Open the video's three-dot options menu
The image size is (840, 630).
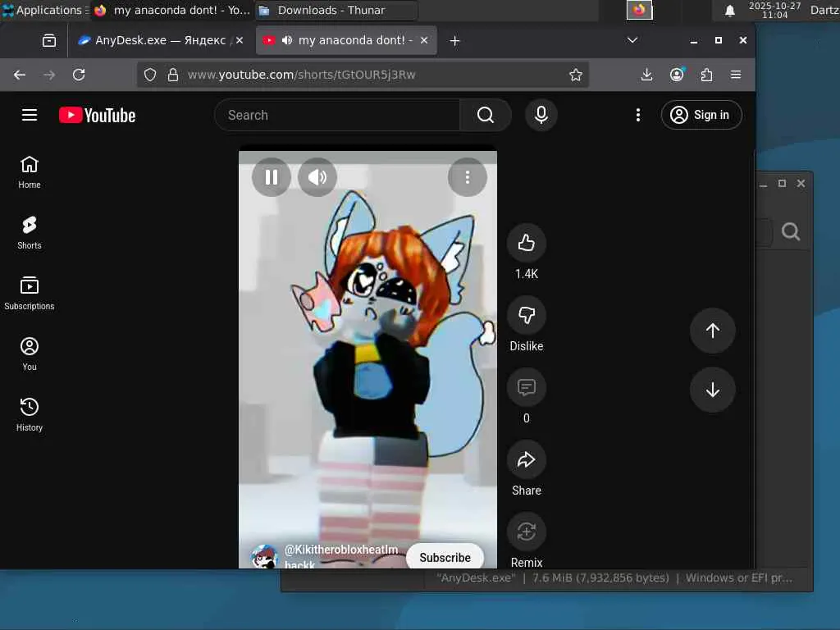tap(468, 177)
